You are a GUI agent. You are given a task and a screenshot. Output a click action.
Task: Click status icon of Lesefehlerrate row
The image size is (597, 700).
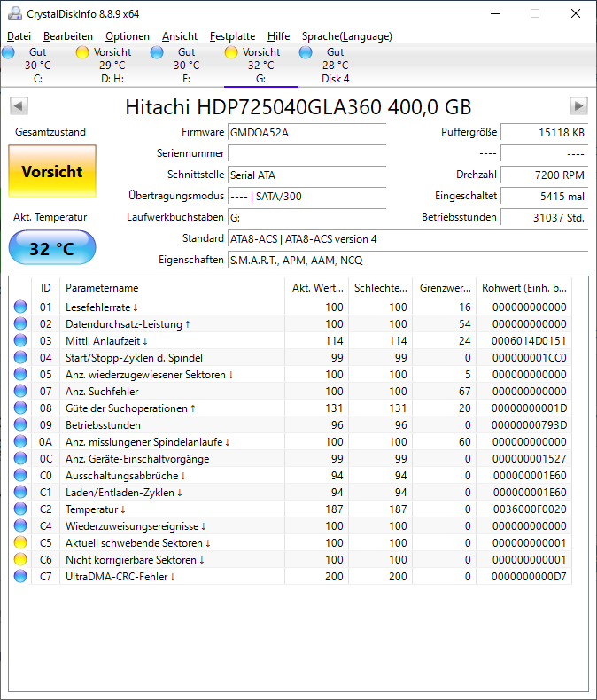coord(20,307)
